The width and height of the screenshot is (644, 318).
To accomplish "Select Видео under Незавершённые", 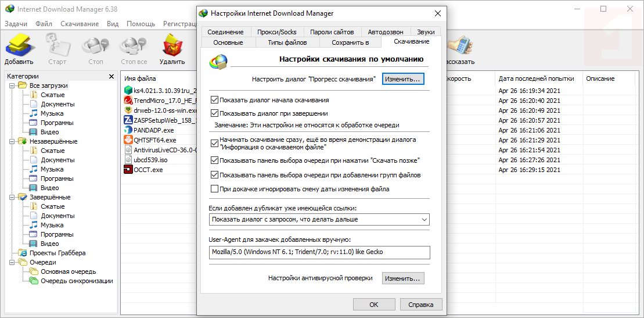I will tap(50, 188).
